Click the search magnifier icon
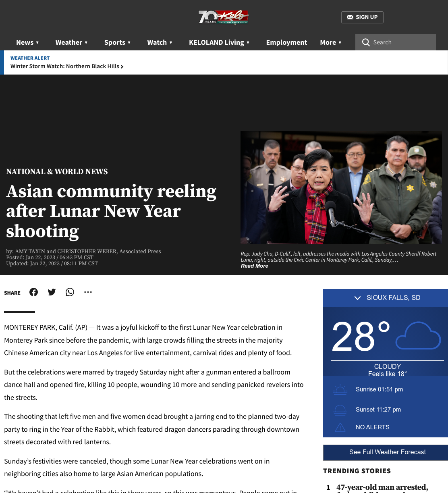 point(366,42)
